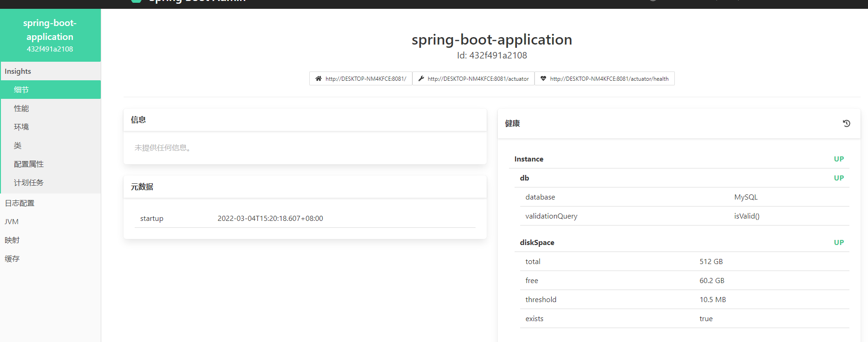Screen dimensions: 868x342
Task: Click the '未提供任何信息。' message
Action: pos(163,148)
